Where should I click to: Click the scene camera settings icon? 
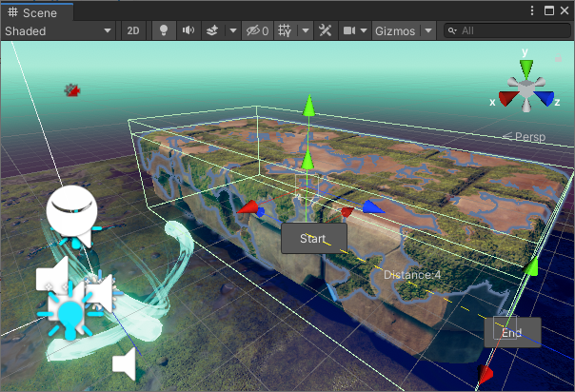349,30
